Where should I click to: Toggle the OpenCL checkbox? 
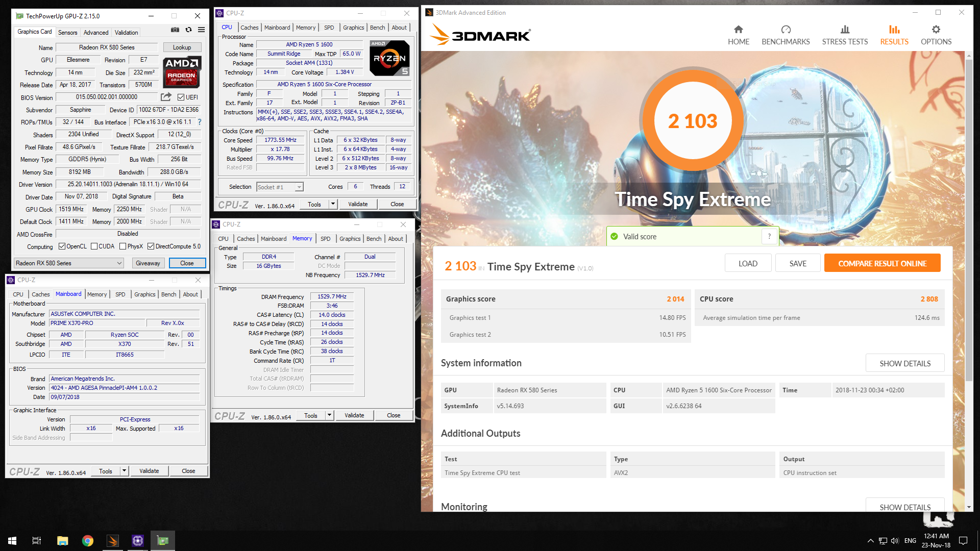pos(62,246)
